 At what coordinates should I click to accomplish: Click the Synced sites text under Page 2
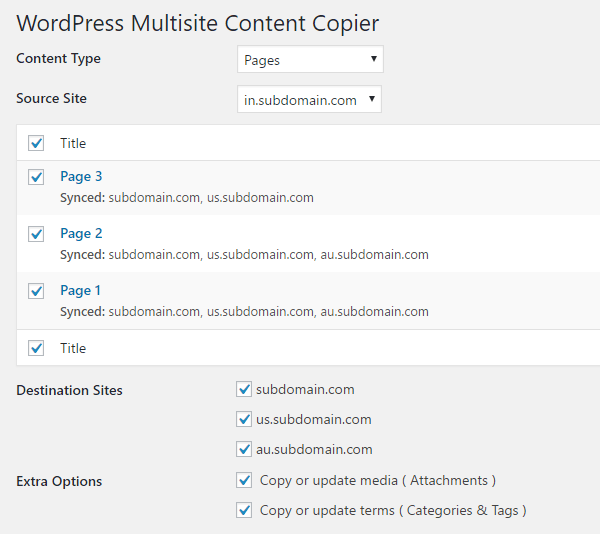[244, 255]
